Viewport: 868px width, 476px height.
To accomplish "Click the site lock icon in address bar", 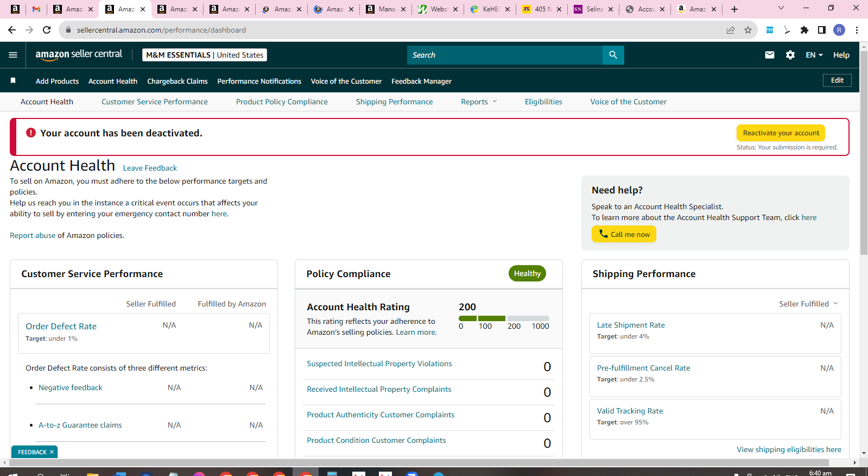I will (x=68, y=30).
